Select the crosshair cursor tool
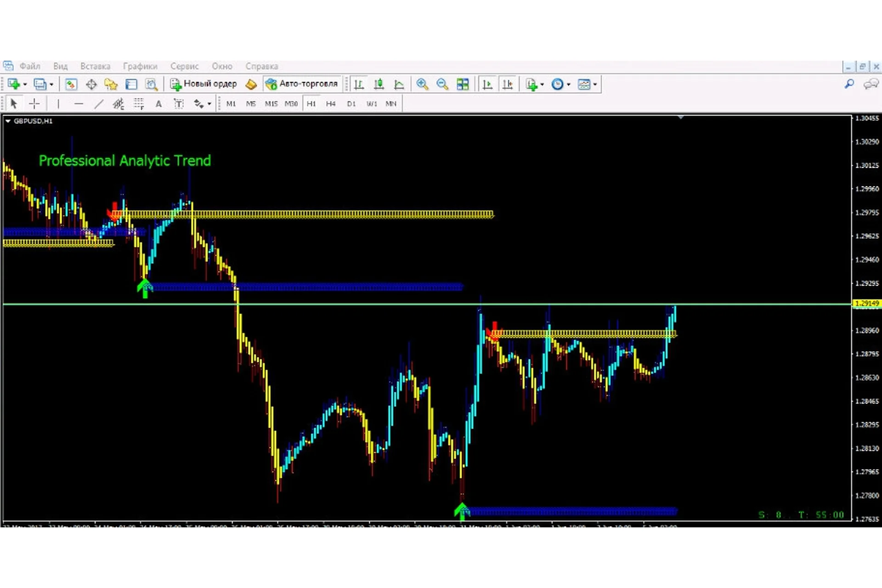Image resolution: width=882 pixels, height=588 pixels. click(34, 103)
